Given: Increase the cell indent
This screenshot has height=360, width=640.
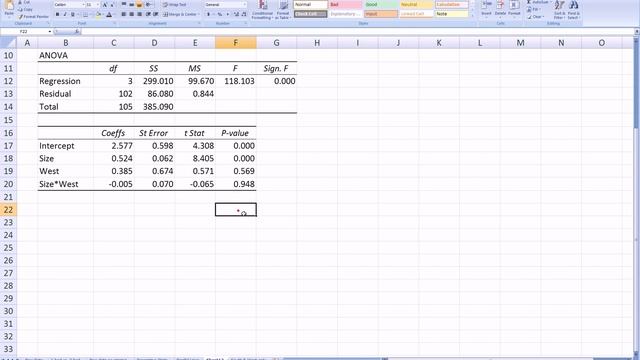Looking at the screenshot, I should (x=156, y=15).
